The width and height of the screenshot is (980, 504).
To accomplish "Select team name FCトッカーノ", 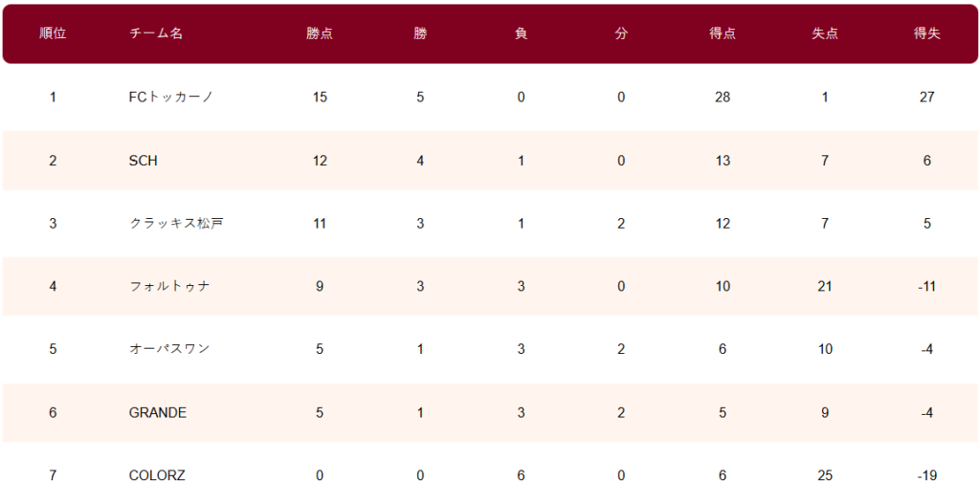I will tap(171, 98).
